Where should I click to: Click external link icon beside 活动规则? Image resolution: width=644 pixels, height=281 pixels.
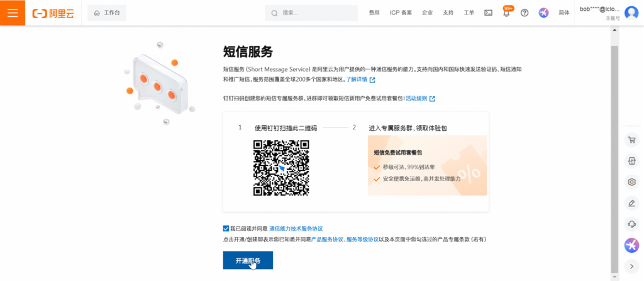432,99
